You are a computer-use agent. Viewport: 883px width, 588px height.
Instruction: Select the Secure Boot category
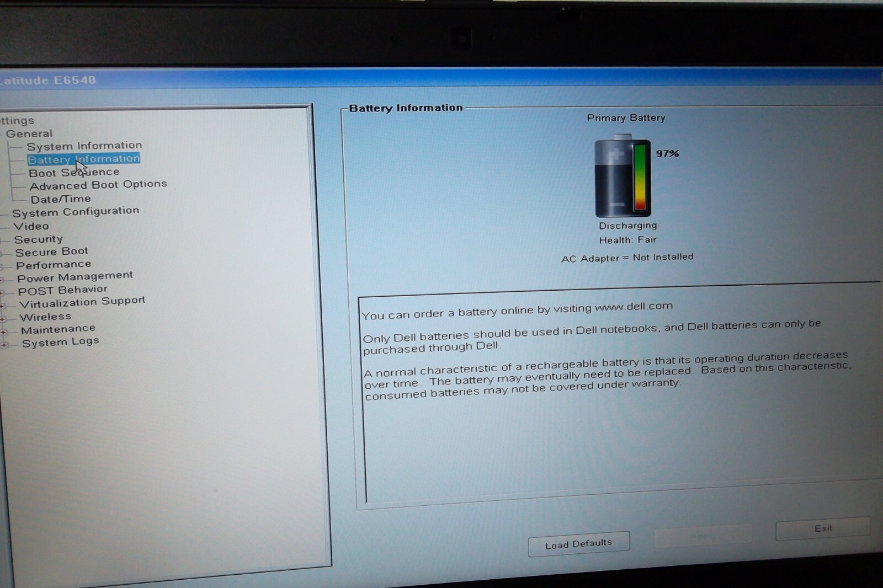click(x=52, y=252)
